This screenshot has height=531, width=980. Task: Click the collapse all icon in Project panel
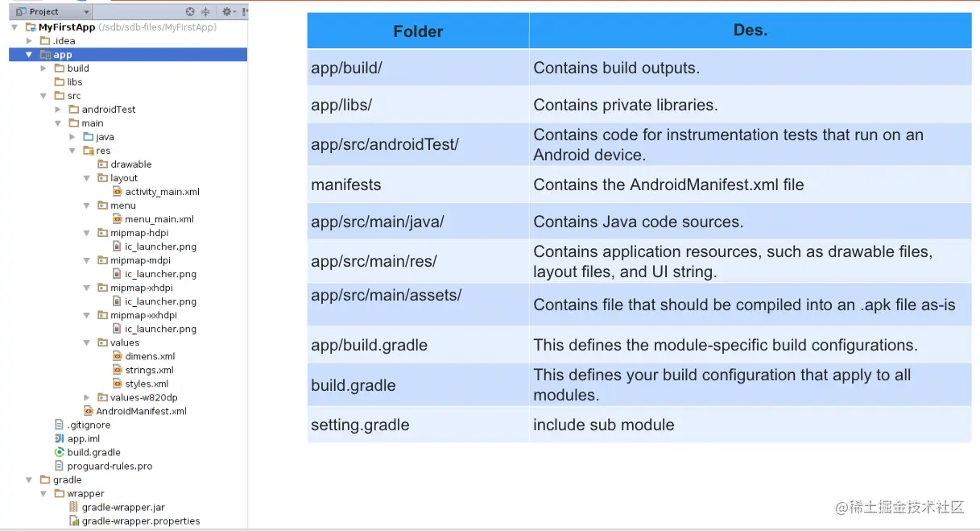click(205, 12)
